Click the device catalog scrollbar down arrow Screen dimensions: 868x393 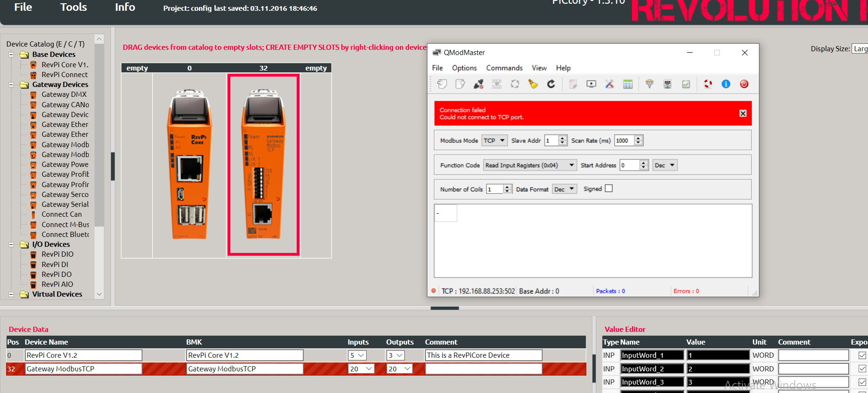pyautogui.click(x=99, y=294)
